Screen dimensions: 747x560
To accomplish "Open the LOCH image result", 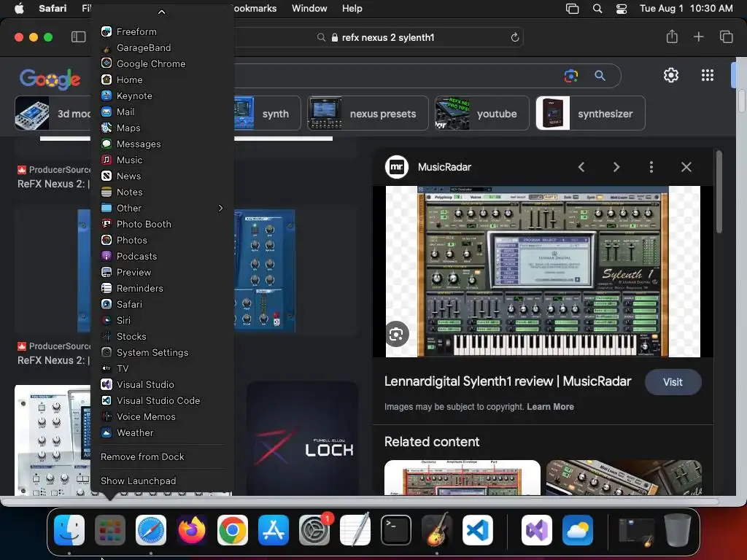I will (x=303, y=438).
